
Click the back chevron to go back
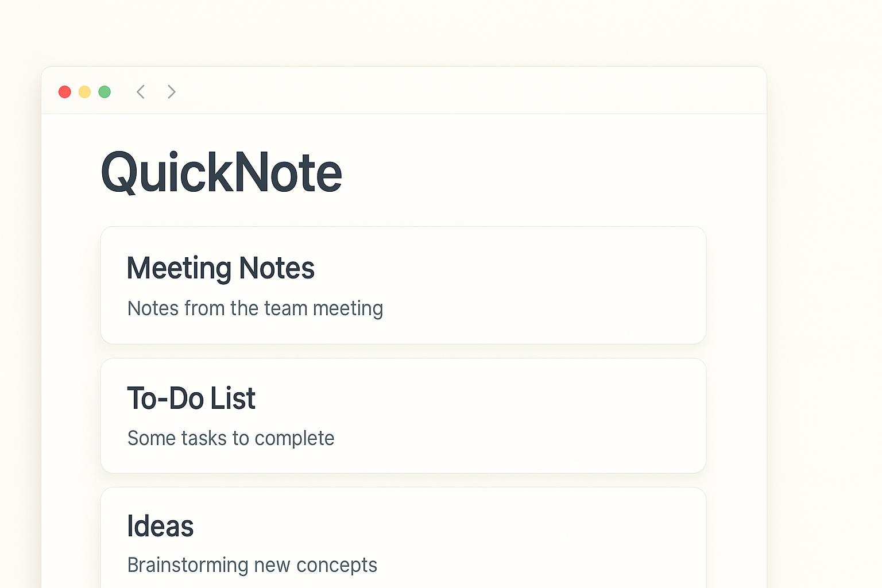[141, 92]
